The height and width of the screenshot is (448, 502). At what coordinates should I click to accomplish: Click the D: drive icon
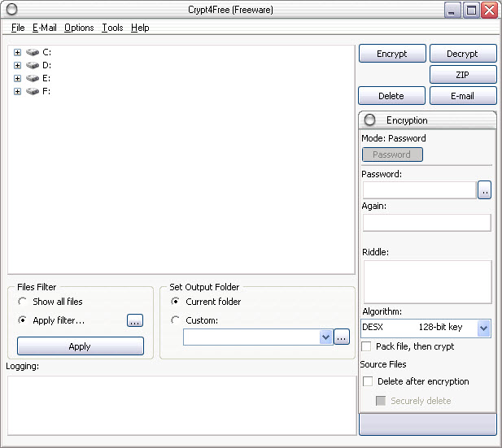pyautogui.click(x=33, y=65)
